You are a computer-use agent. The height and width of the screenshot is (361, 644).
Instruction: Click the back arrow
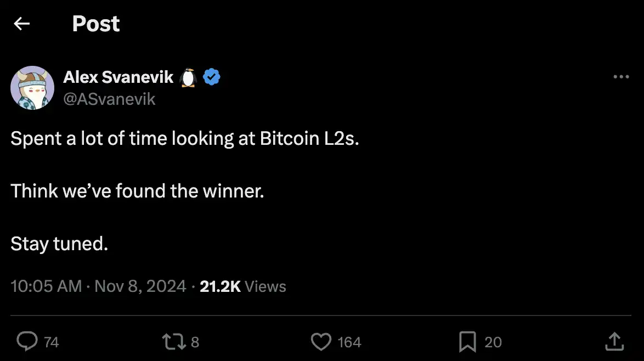point(21,24)
